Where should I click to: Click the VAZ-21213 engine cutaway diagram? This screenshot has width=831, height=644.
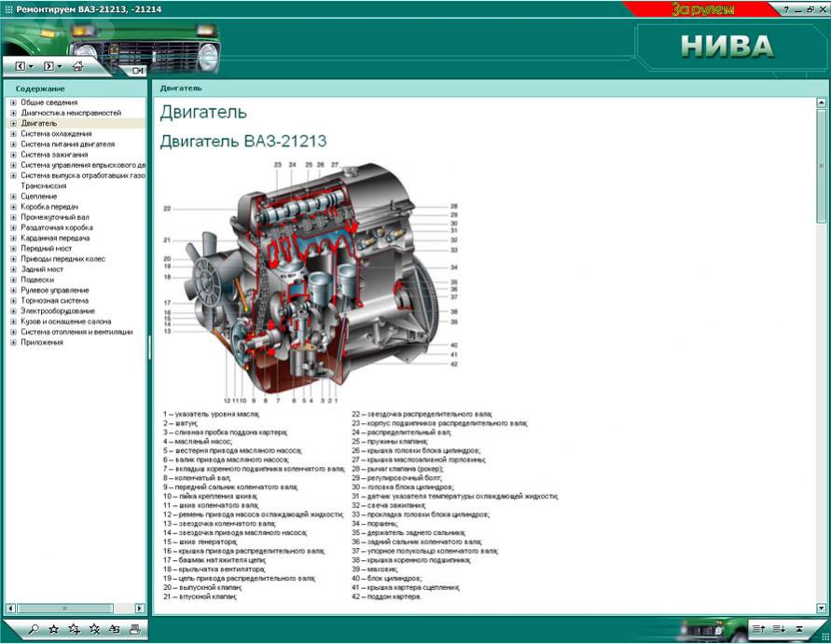click(312, 281)
